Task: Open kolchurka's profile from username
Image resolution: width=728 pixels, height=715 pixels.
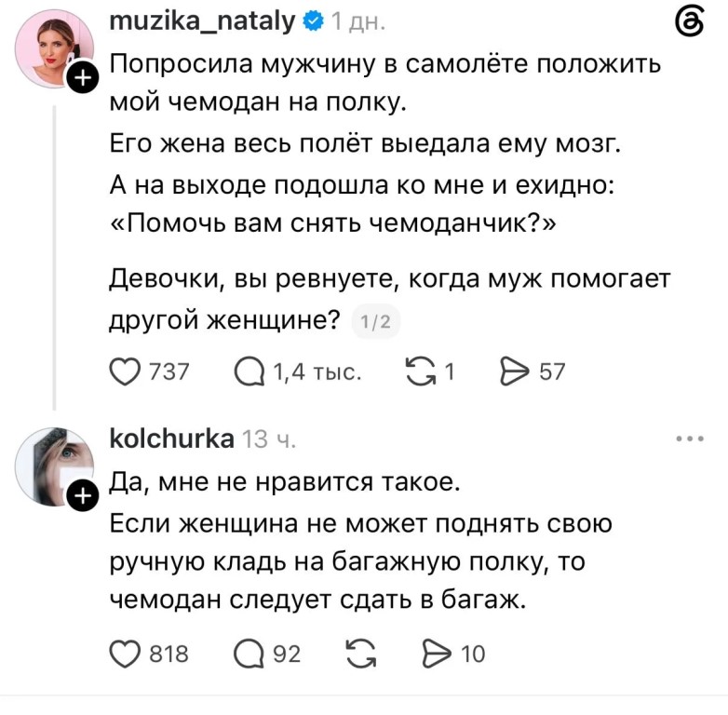Action: [172, 438]
